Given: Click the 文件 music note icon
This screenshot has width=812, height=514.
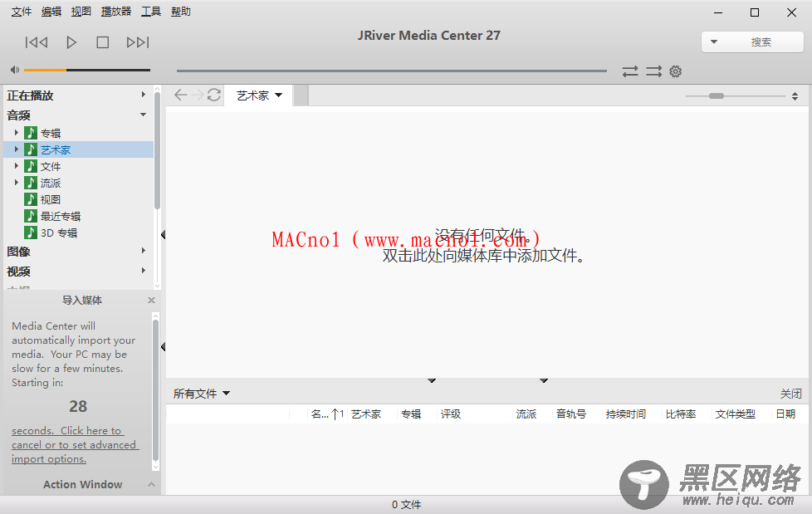Looking at the screenshot, I should 31,166.
